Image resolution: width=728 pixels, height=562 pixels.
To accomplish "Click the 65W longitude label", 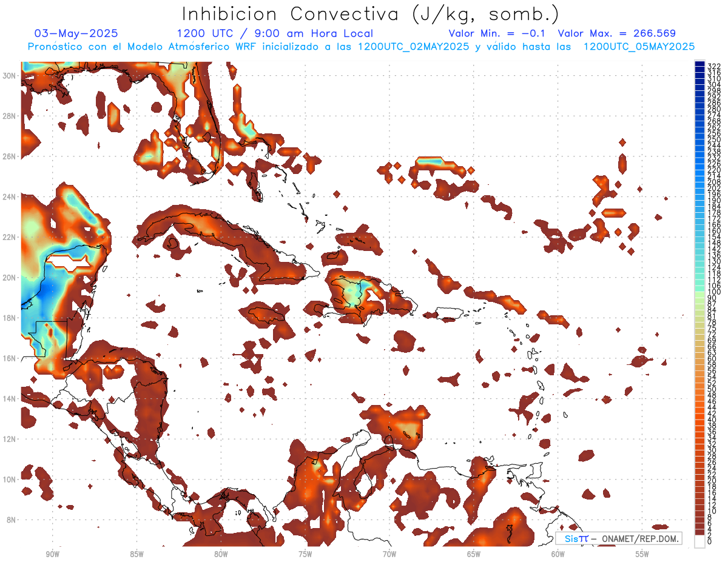I will click(474, 554).
